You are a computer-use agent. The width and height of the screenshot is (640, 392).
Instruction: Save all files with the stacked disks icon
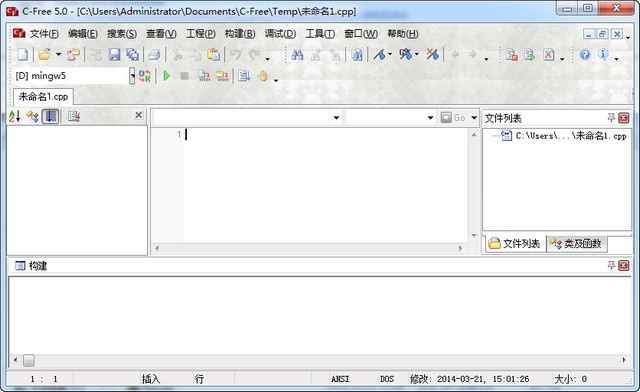[x=133, y=54]
